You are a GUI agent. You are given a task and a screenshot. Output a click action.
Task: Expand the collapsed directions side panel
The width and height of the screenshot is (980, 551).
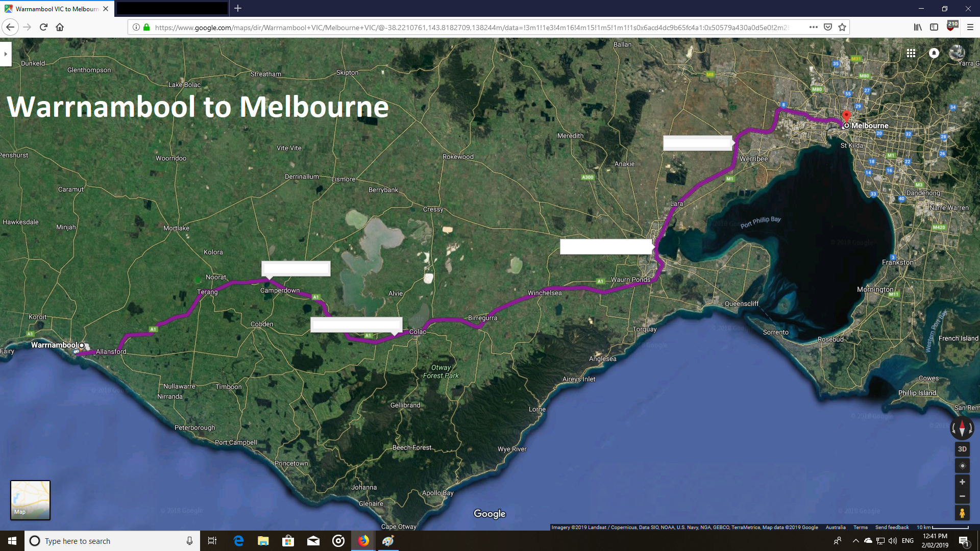click(6, 54)
